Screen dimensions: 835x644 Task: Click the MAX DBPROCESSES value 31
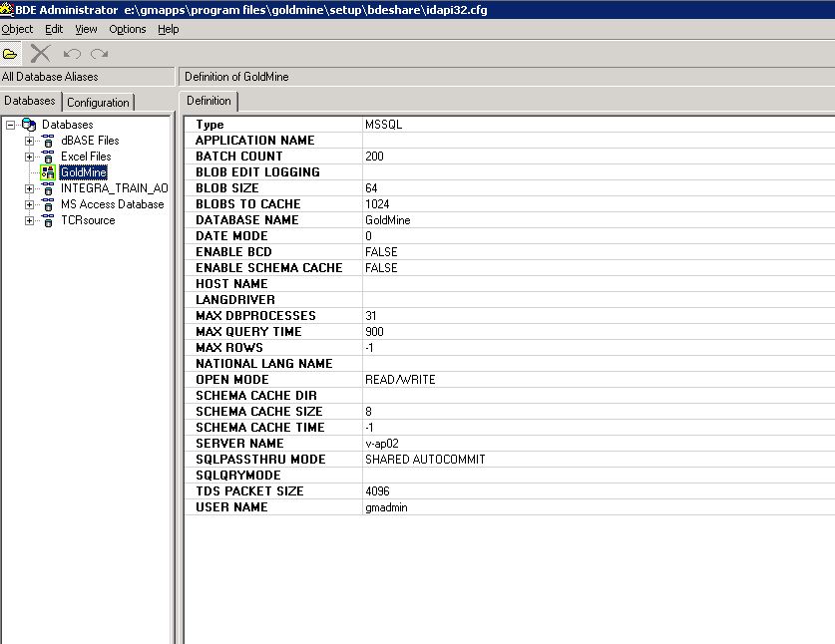pyautogui.click(x=371, y=316)
